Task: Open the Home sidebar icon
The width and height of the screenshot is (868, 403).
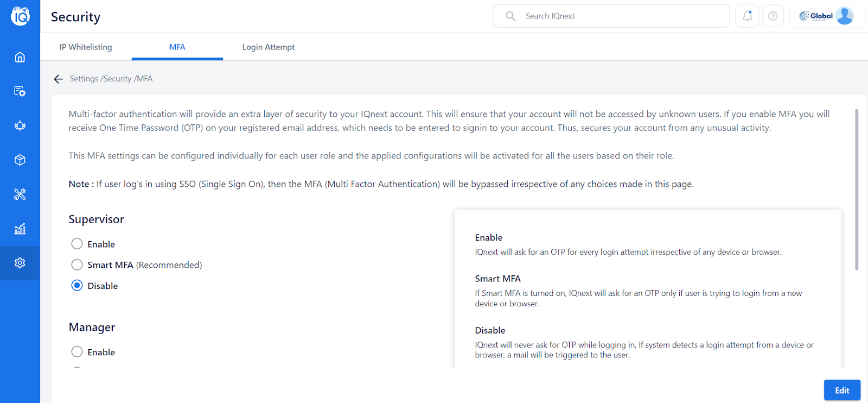Action: click(20, 57)
